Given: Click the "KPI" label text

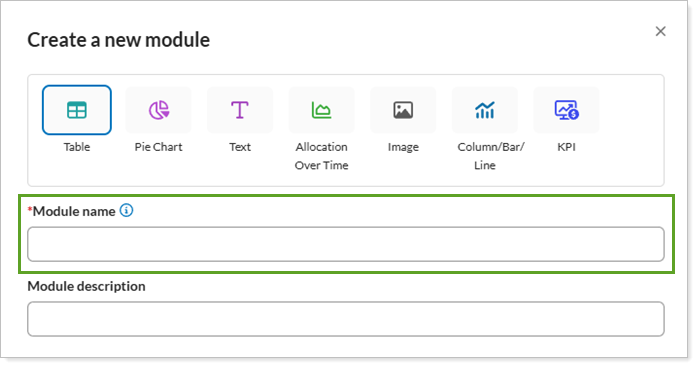Looking at the screenshot, I should 566,147.
